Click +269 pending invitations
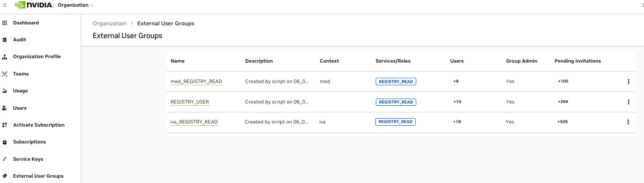 (x=563, y=102)
